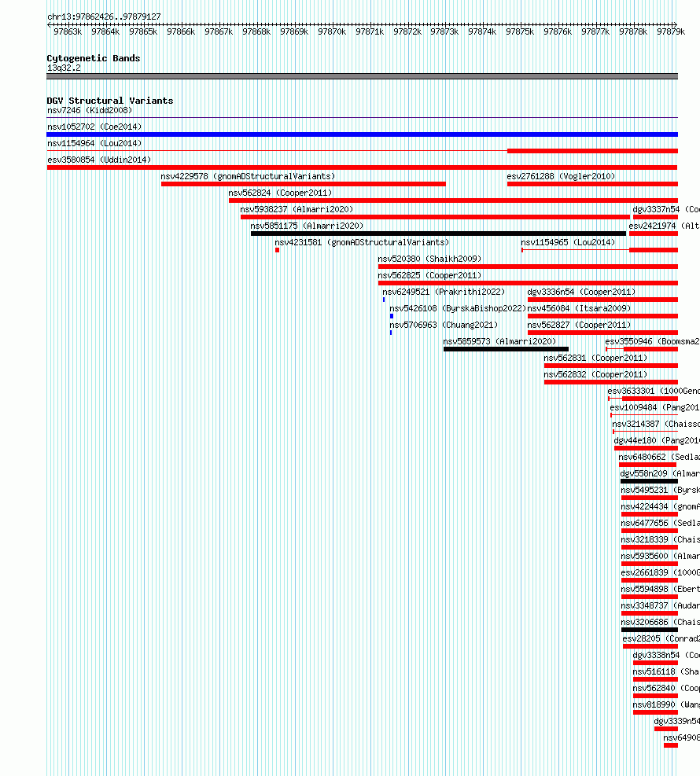Click dgv558n209 variant label
Image resolution: width=700 pixels, height=776 pixels.
660,473
